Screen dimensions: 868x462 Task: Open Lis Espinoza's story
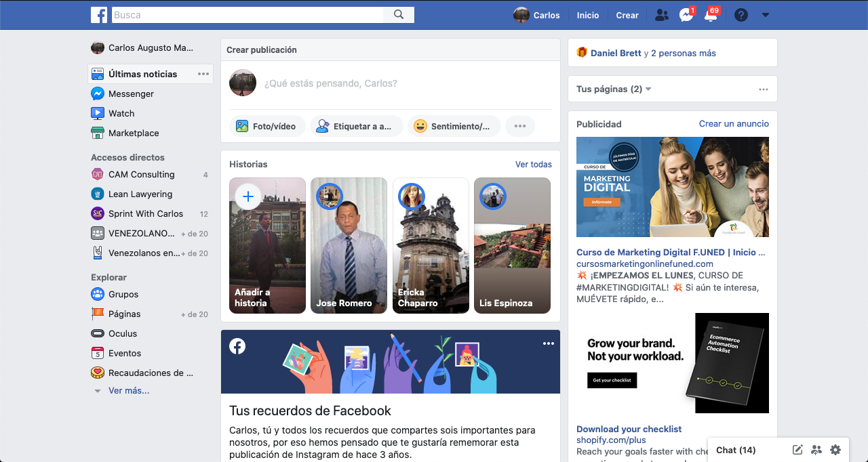click(x=512, y=245)
